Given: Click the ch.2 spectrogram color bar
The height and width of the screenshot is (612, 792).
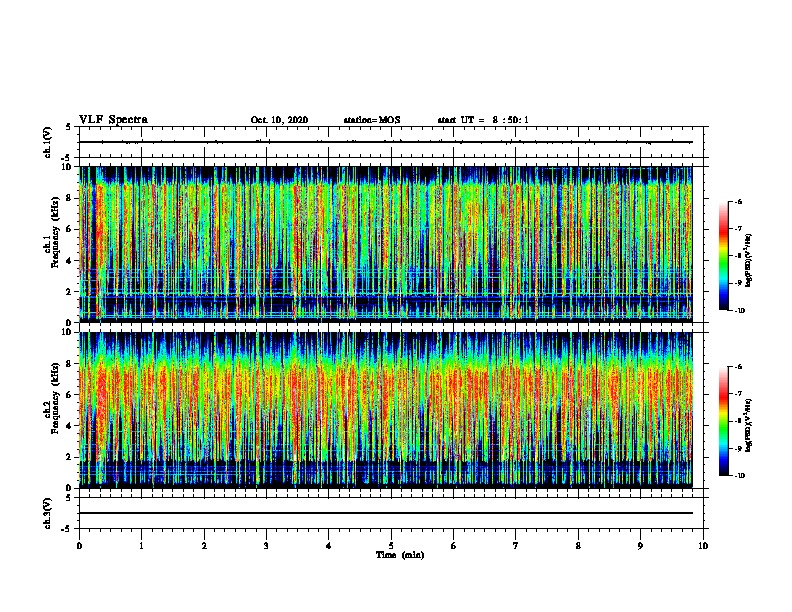Looking at the screenshot, I should pos(724,421).
